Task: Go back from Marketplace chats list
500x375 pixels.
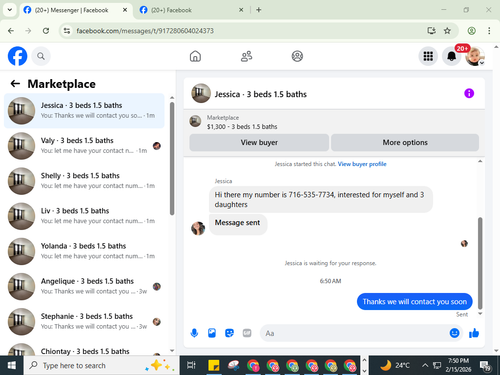Action: pyautogui.click(x=15, y=83)
